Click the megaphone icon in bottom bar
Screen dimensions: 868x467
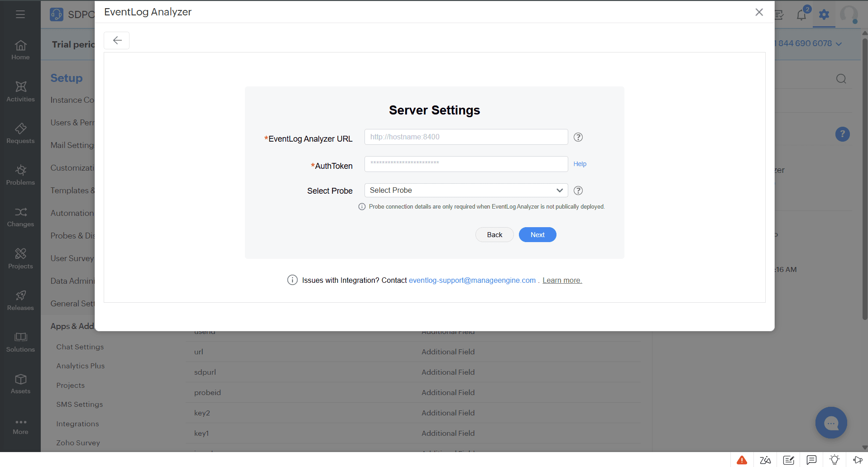[858, 460]
